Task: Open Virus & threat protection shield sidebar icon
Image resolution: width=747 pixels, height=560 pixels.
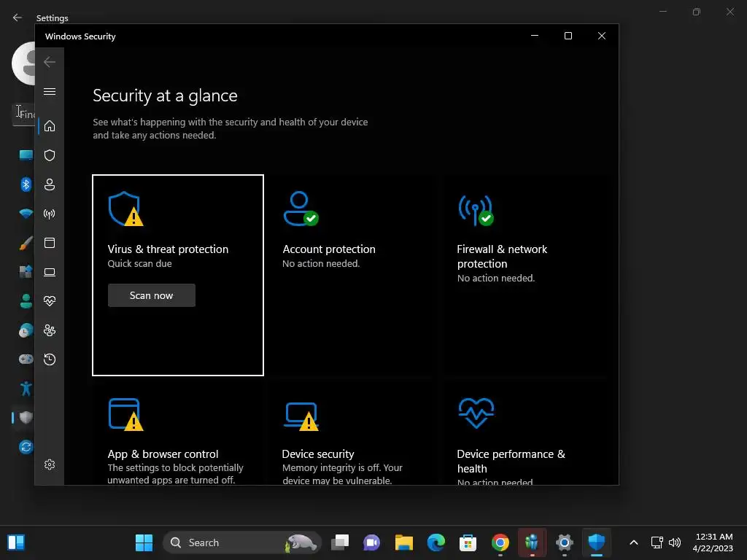Action: [x=50, y=155]
